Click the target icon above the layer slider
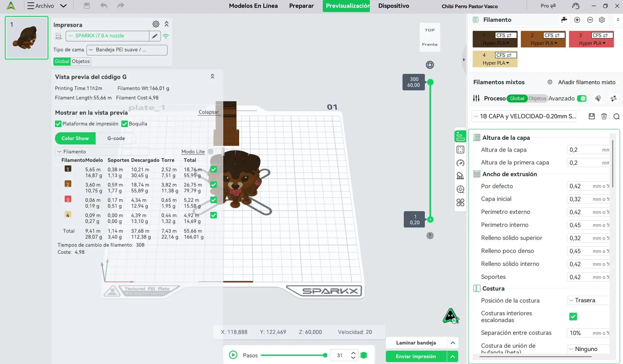623x364 pixels. coord(430,65)
